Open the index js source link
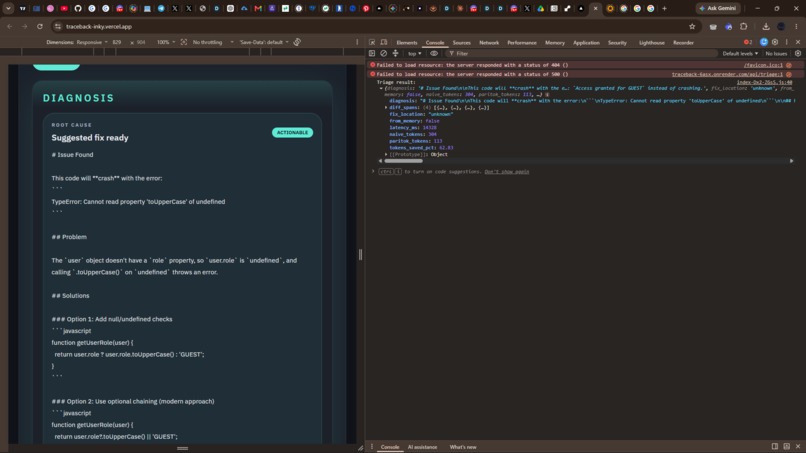The width and height of the screenshot is (806, 453). (x=764, y=82)
